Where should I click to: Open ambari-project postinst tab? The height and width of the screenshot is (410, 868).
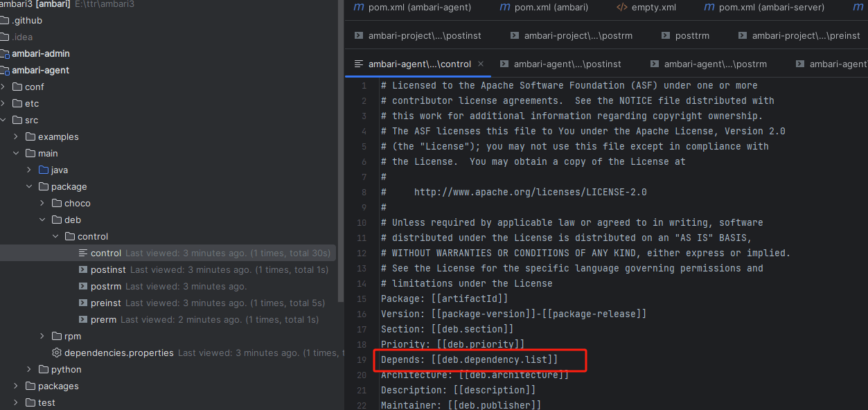point(418,35)
